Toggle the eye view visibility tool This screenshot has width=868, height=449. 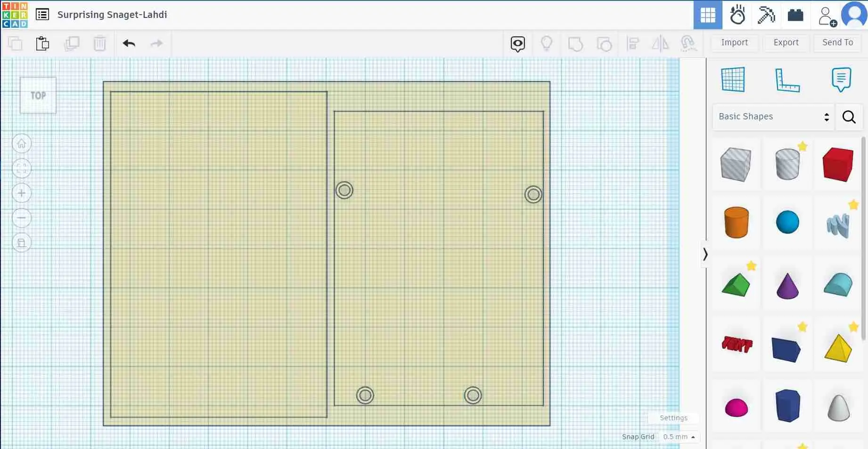(517, 43)
